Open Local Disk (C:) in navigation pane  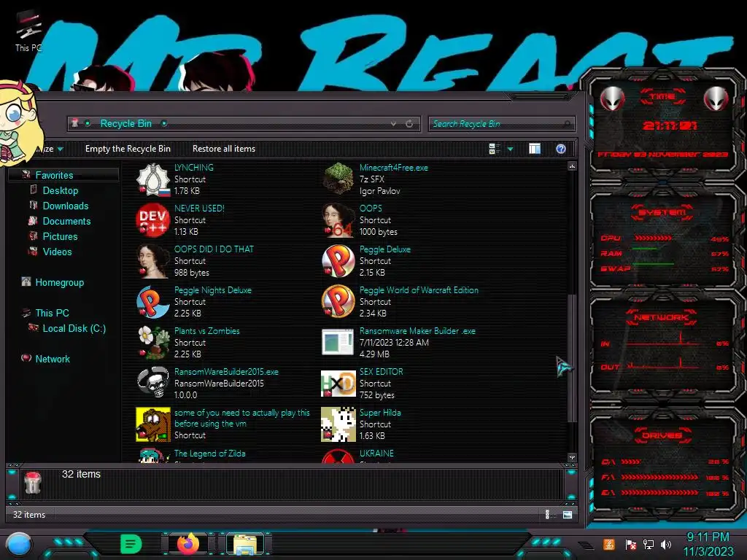coord(74,328)
